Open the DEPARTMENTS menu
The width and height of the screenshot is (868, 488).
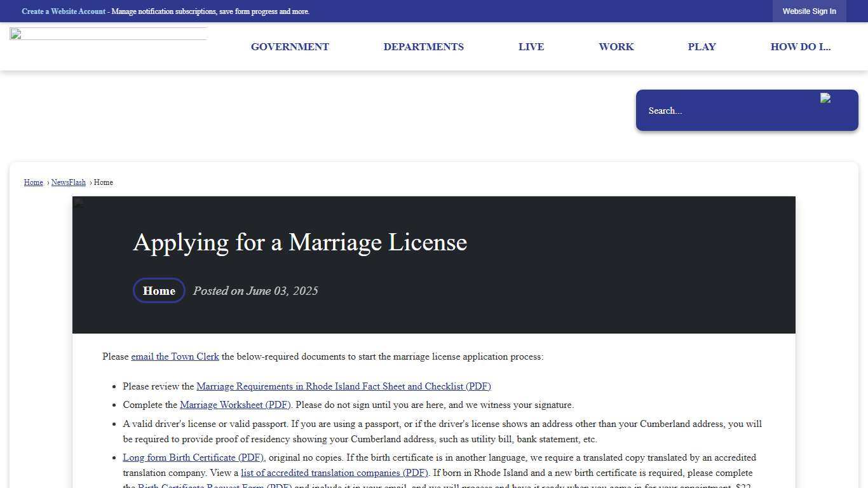pos(423,46)
